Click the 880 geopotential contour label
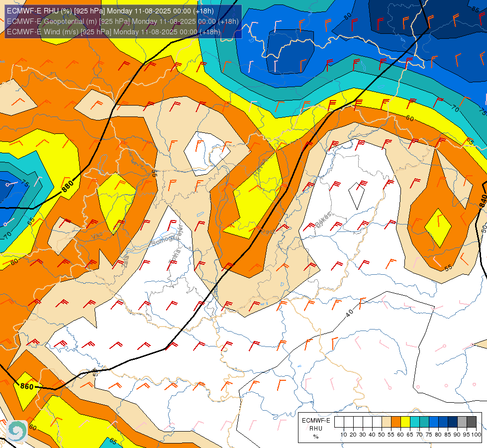The height and width of the screenshot is (448, 487). click(x=67, y=186)
